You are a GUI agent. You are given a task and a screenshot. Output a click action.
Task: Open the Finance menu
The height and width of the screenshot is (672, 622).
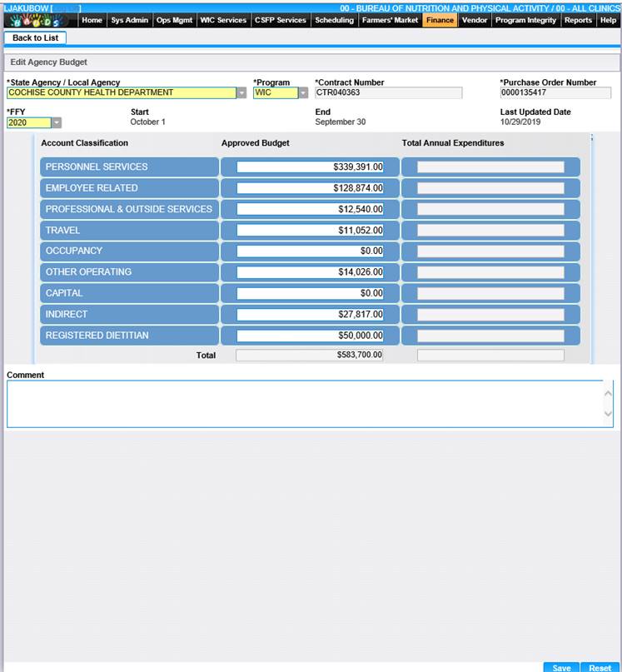click(440, 20)
